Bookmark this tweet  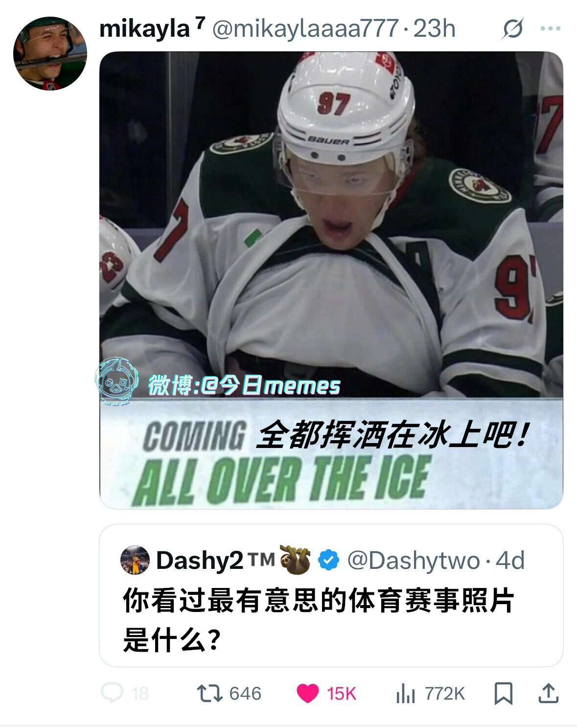pyautogui.click(x=504, y=694)
